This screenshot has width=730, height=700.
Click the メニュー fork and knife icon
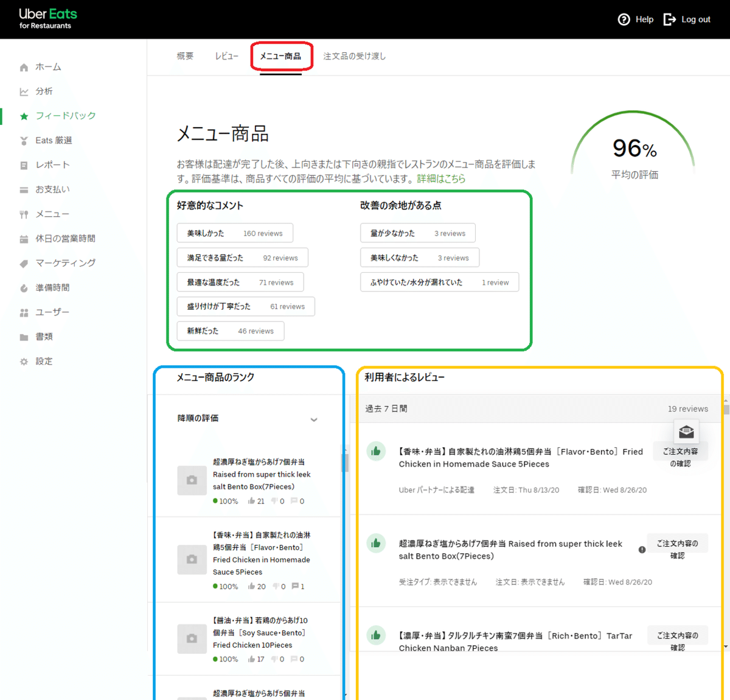pos(24,214)
